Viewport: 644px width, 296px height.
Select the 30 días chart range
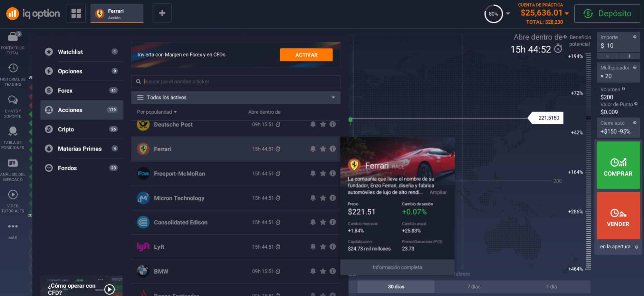click(x=396, y=287)
